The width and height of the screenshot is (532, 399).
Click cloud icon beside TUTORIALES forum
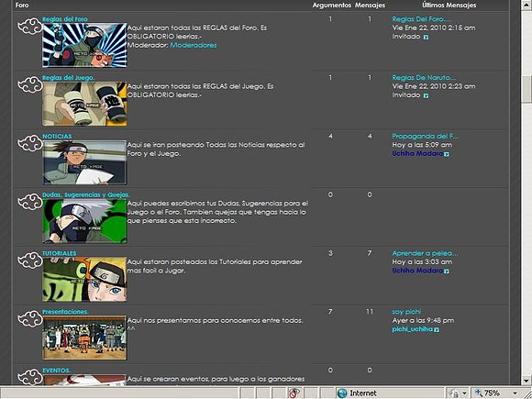coord(29,260)
